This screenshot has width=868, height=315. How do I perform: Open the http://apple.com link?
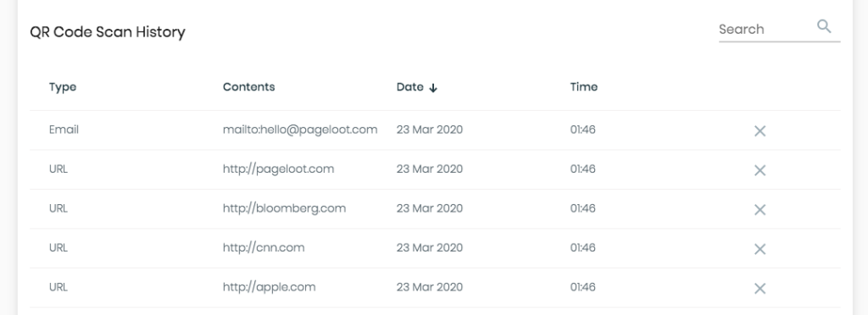tap(269, 287)
